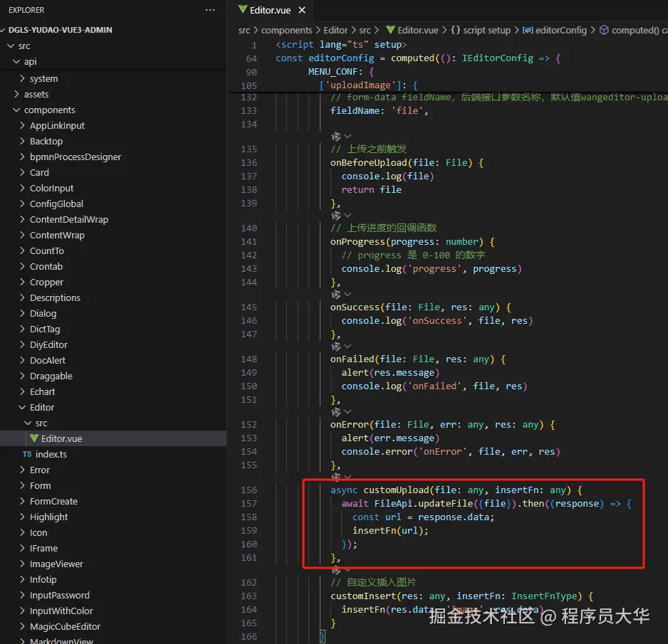Expand the ContentDetailWrap folder
Viewport: 668px width, 644px height.
pos(22,219)
